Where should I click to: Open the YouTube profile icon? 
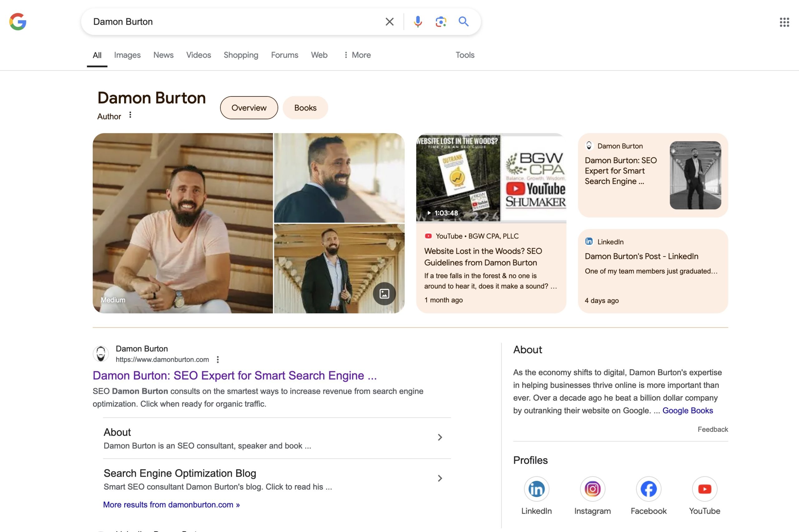point(704,489)
